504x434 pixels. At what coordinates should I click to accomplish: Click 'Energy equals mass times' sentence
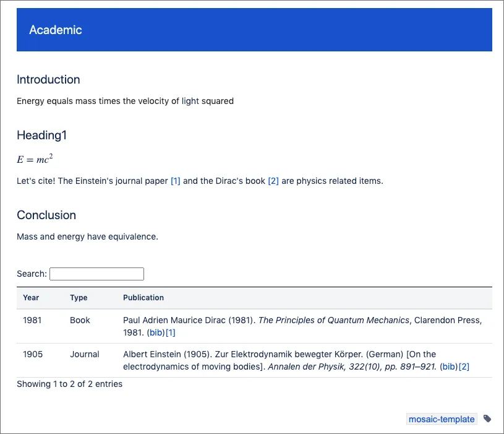[125, 101]
